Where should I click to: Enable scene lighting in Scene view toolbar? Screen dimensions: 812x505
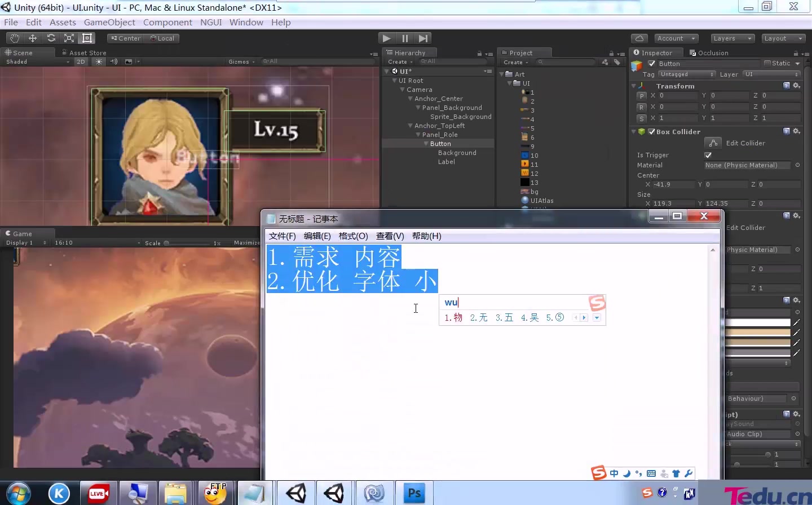(x=98, y=61)
